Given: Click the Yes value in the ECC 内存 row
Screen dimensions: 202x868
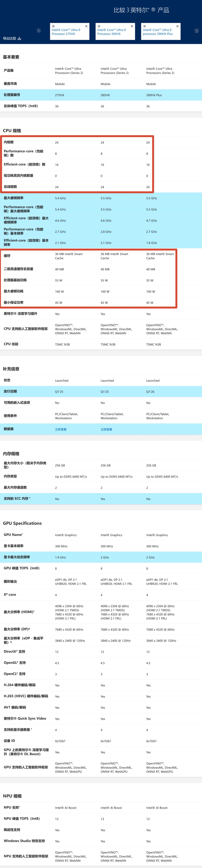Looking at the screenshot, I should pyautogui.click(x=103, y=499).
